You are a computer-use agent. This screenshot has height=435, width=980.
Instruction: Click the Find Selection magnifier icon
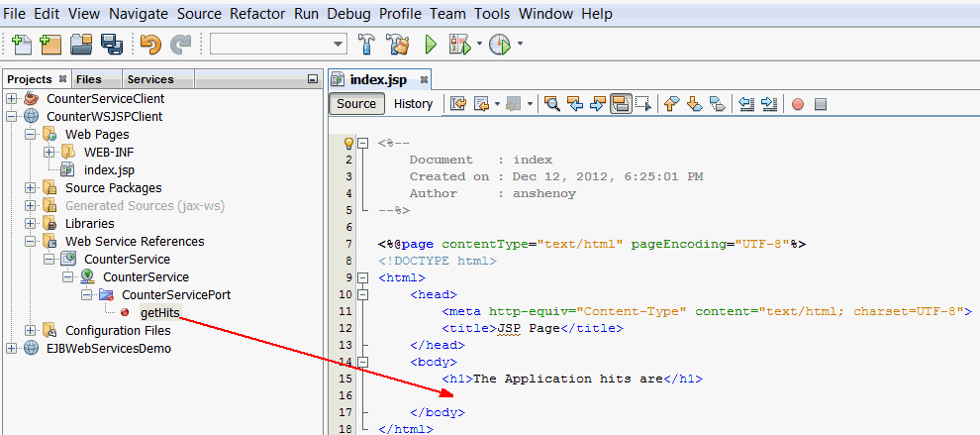coord(552,104)
